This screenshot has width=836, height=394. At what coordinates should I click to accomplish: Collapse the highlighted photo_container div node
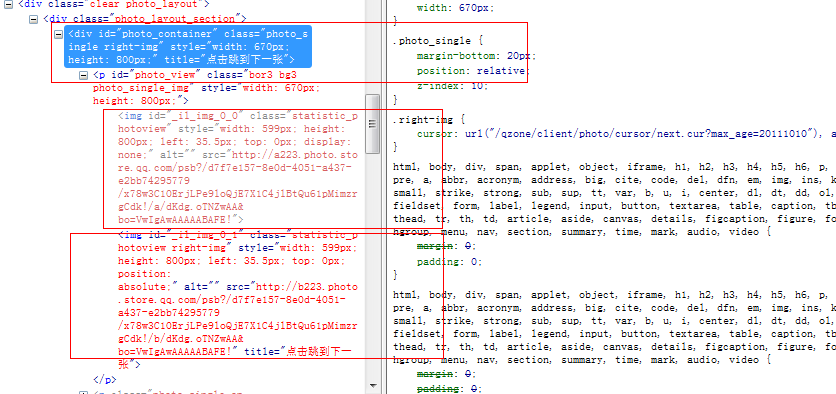tap(59, 34)
